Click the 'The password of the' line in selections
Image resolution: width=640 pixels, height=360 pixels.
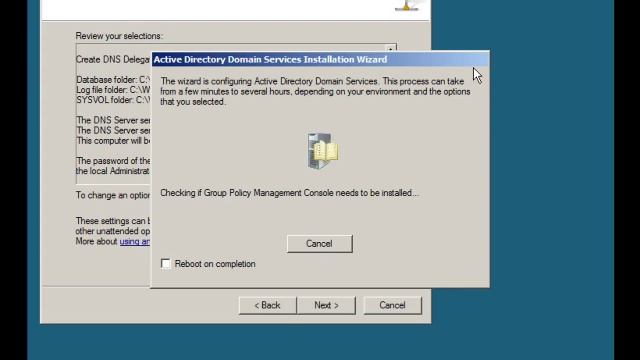[x=113, y=161]
